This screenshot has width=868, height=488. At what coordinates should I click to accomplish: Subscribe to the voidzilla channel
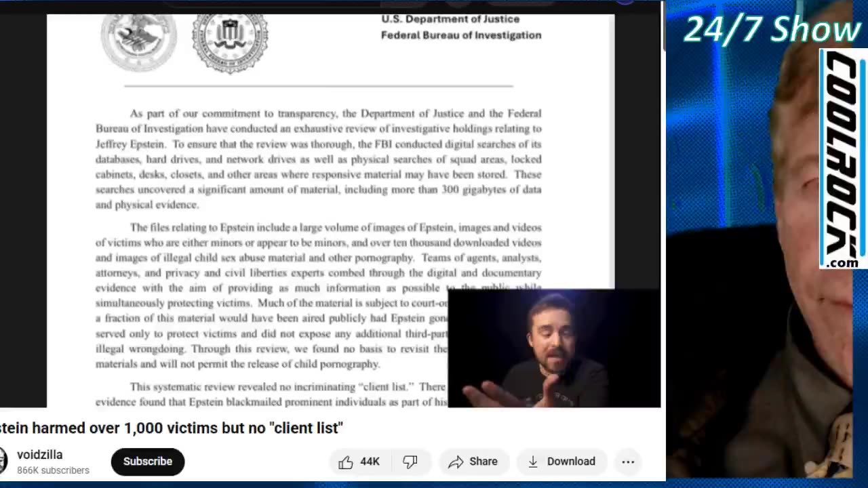[147, 462]
